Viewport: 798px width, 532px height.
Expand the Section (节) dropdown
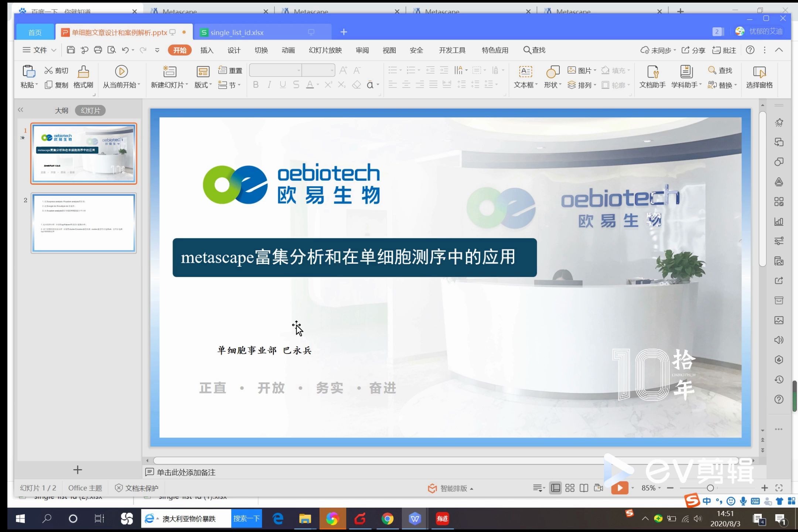pyautogui.click(x=229, y=85)
